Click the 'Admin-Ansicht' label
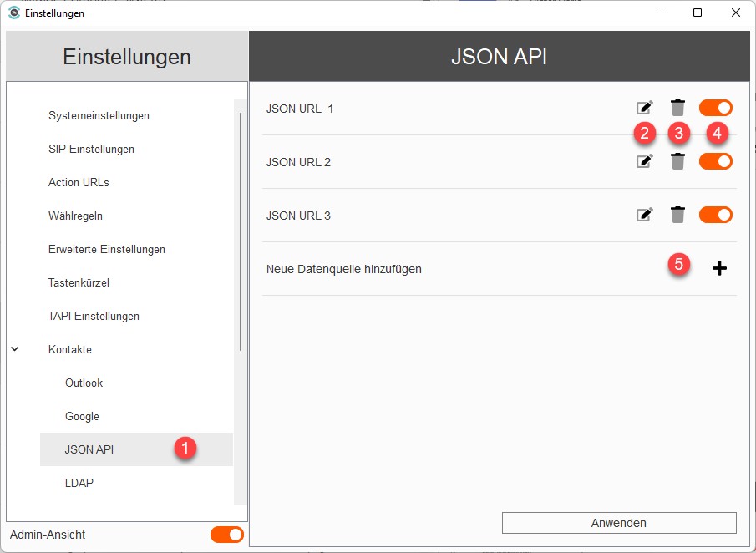The image size is (756, 553). point(48,535)
